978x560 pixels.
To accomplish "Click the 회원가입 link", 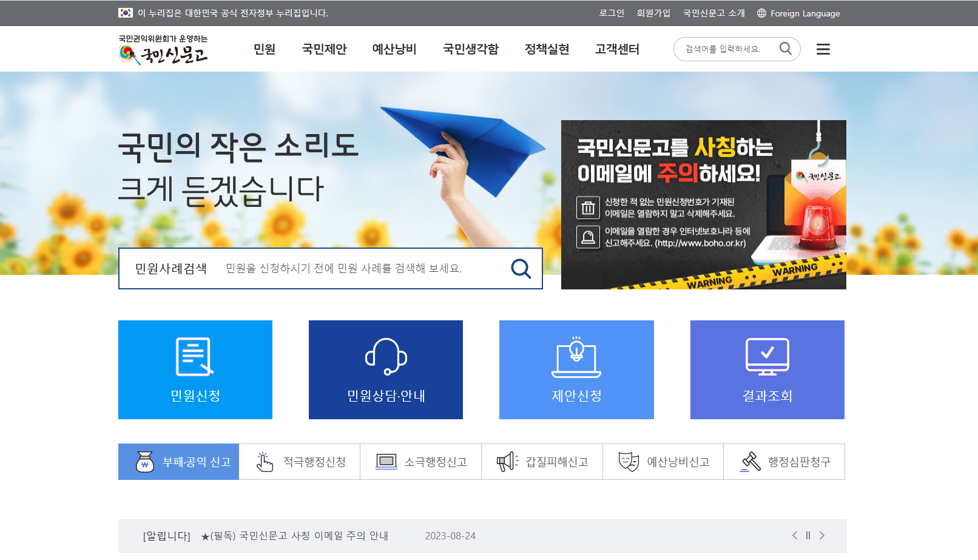I will pos(653,13).
